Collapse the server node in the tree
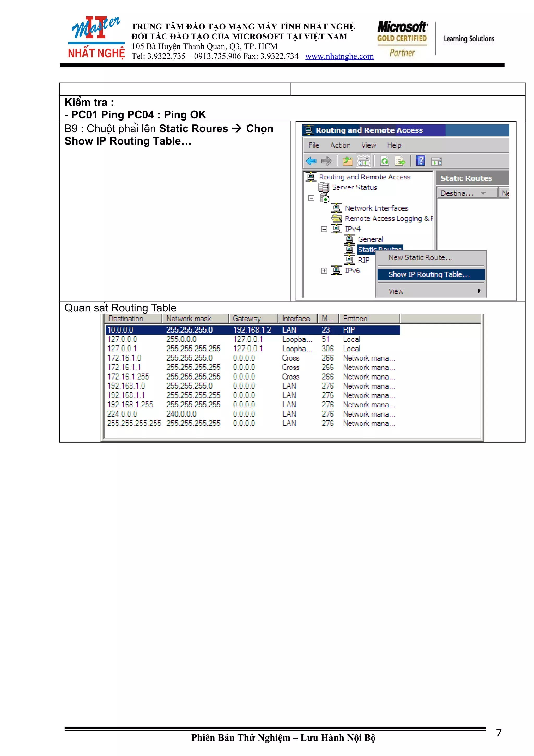534x756 pixels. click(x=311, y=198)
